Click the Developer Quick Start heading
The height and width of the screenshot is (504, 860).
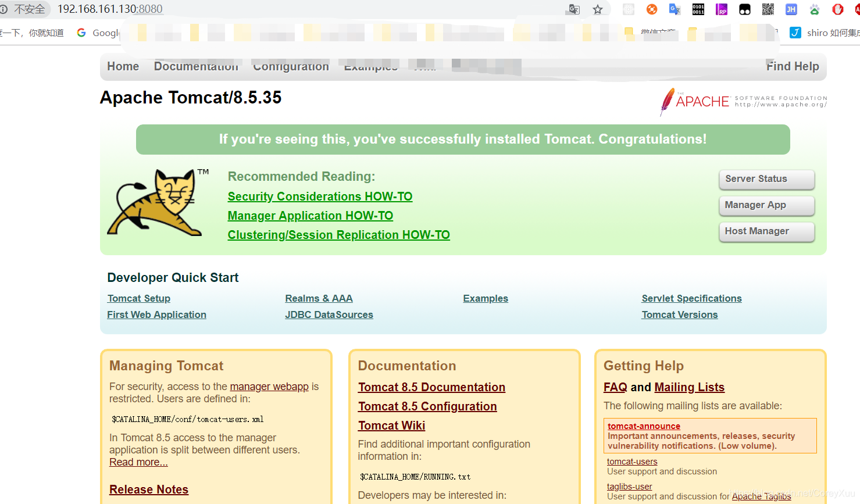173,278
